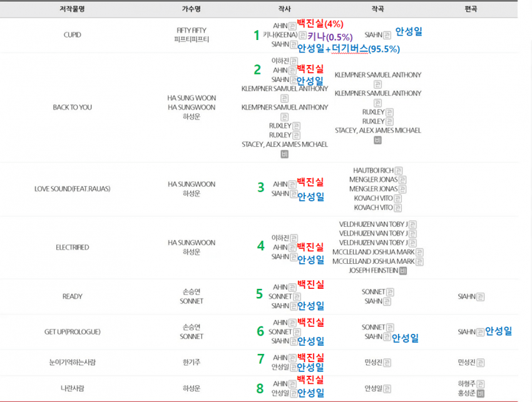Click SIAHN's 관 icon in READY 편곡 column

[480, 297]
